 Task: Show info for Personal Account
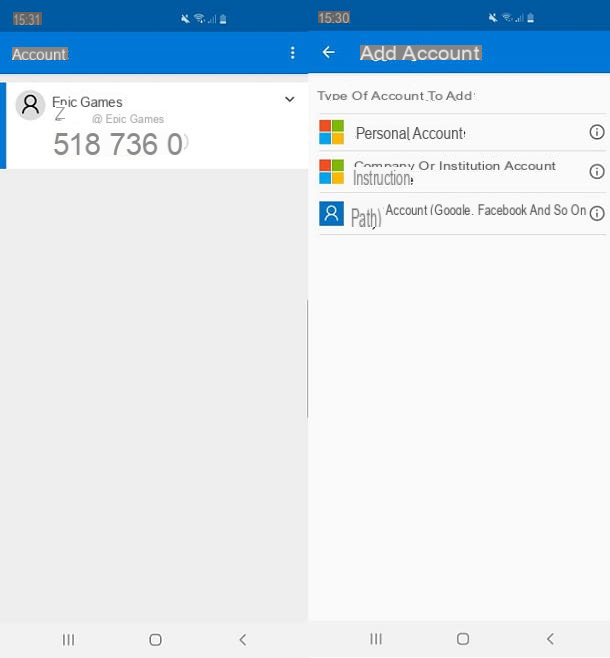click(597, 132)
